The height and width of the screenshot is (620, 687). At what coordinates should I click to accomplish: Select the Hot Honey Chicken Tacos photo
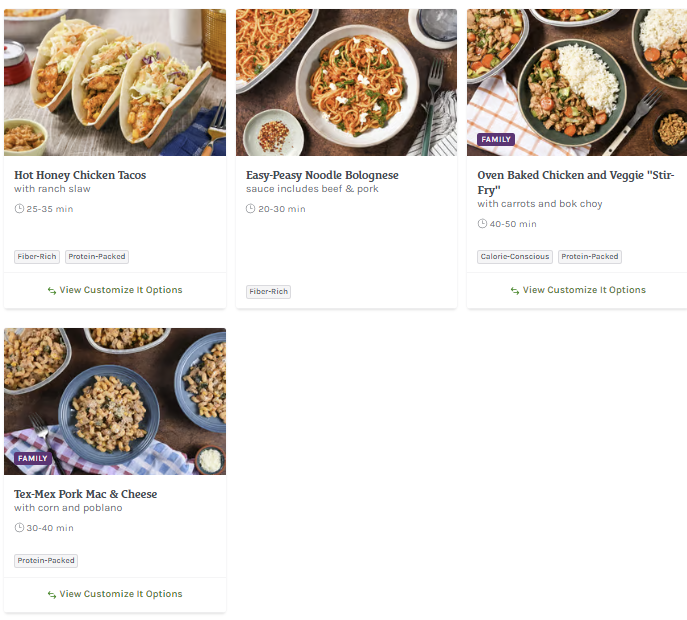click(115, 82)
